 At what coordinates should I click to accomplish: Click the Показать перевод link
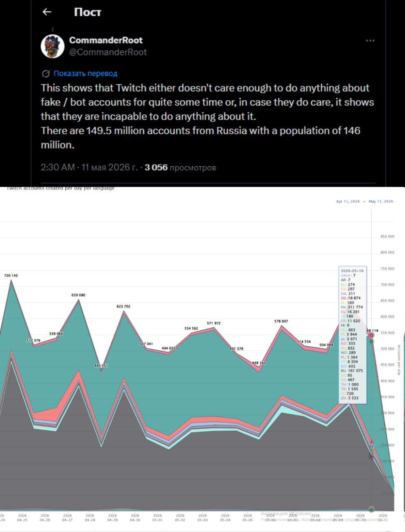click(x=85, y=74)
